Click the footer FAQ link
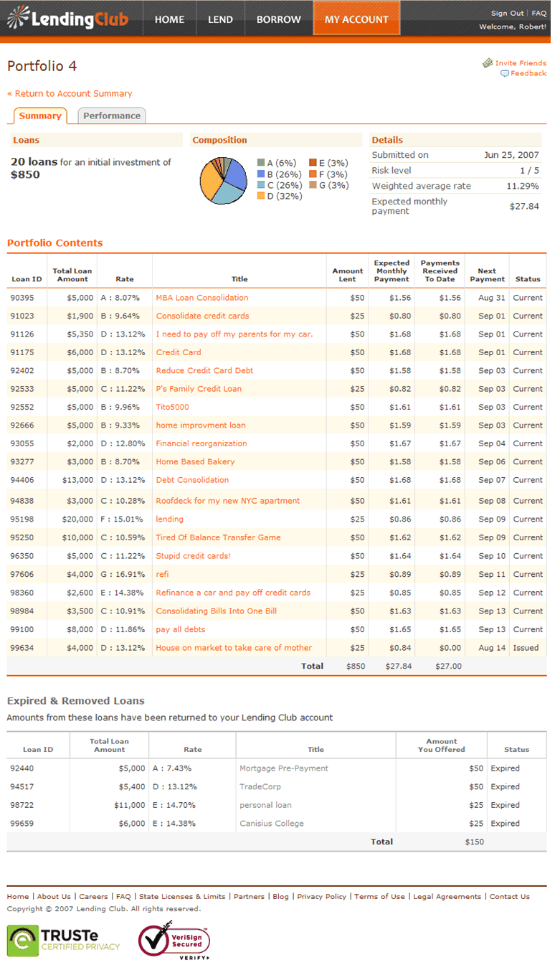The height and width of the screenshot is (965, 560). click(123, 897)
